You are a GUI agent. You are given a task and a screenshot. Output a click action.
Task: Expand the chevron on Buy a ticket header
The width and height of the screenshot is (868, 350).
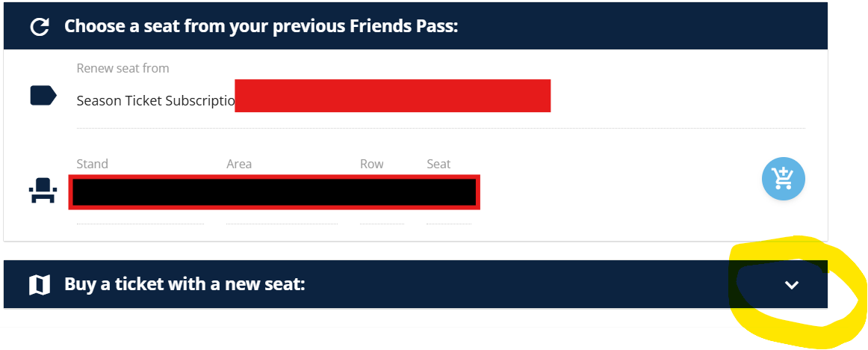[x=792, y=284]
